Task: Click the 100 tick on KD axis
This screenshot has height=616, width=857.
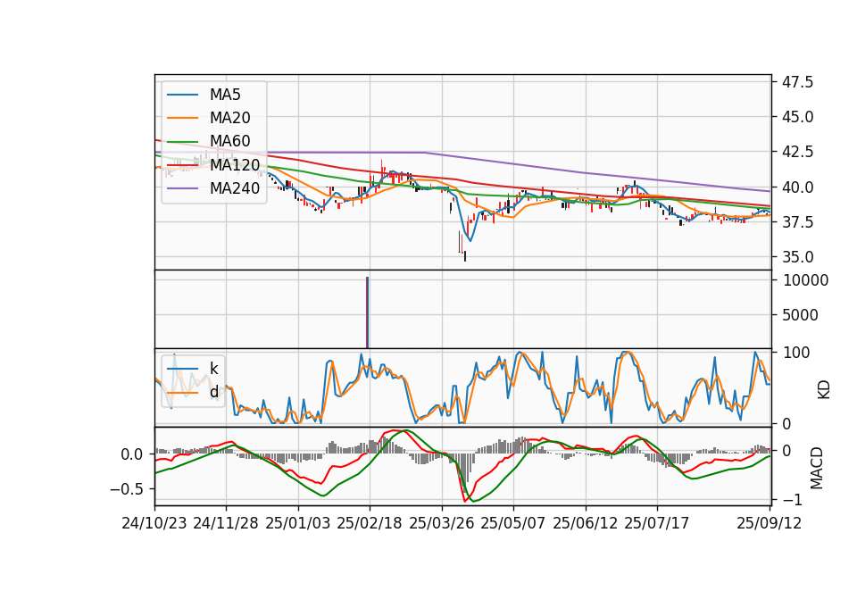Action: point(796,353)
